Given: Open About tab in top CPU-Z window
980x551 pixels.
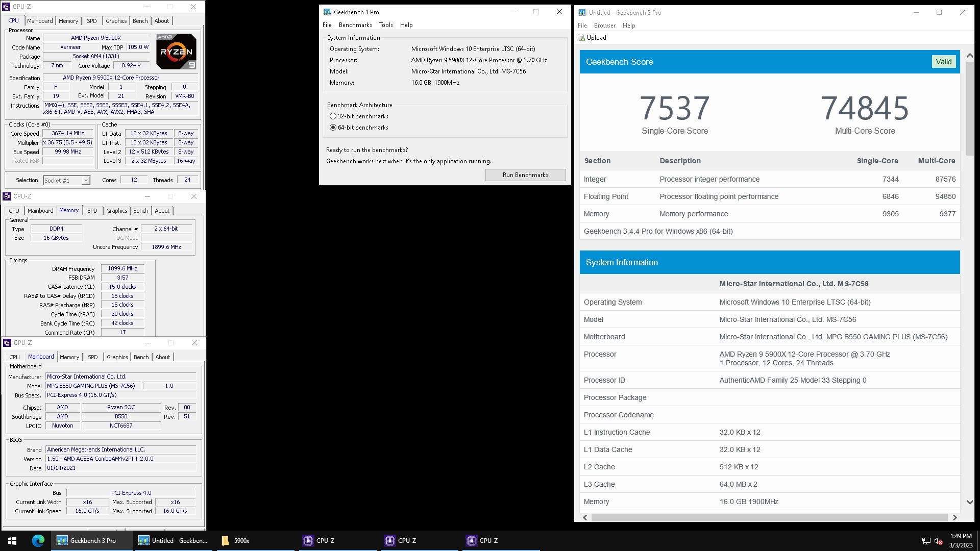Looking at the screenshot, I should 162,21.
